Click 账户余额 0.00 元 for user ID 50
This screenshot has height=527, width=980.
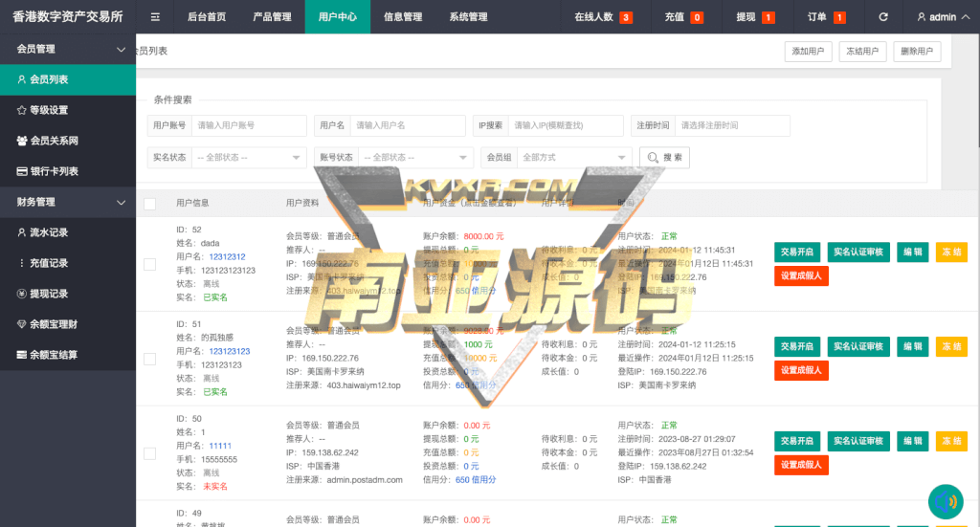477,426
